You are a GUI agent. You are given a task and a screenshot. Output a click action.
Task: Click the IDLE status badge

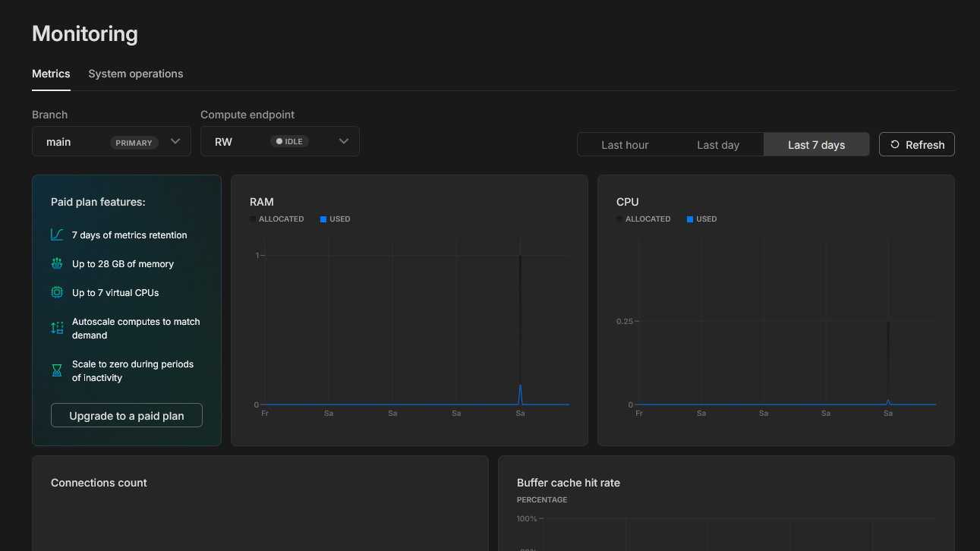pos(290,142)
